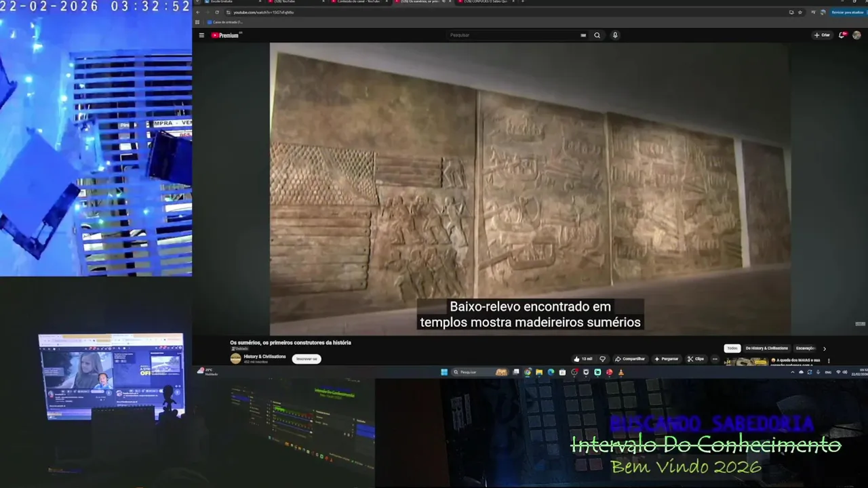This screenshot has width=868, height=488.
Task: Click the YouTube Premium logo
Action: [x=225, y=35]
